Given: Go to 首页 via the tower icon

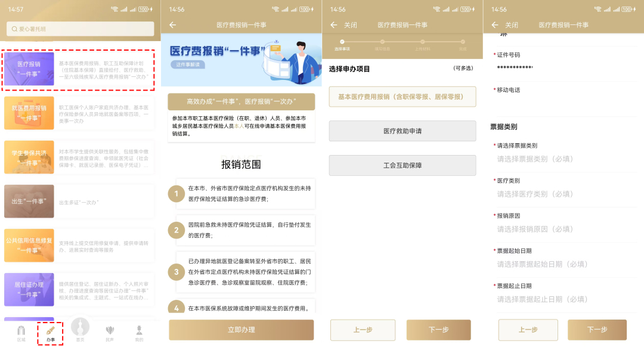Looking at the screenshot, I should pyautogui.click(x=80, y=328).
